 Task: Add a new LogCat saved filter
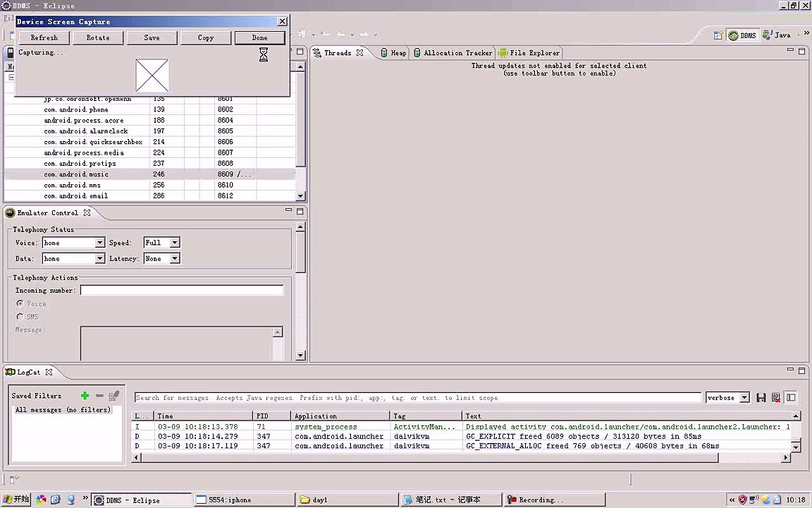tap(85, 396)
